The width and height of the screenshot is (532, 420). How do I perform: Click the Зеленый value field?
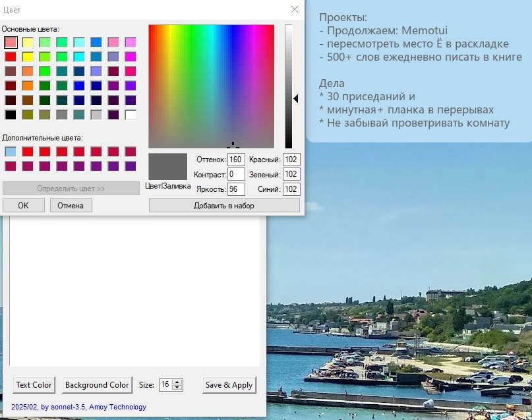(291, 174)
